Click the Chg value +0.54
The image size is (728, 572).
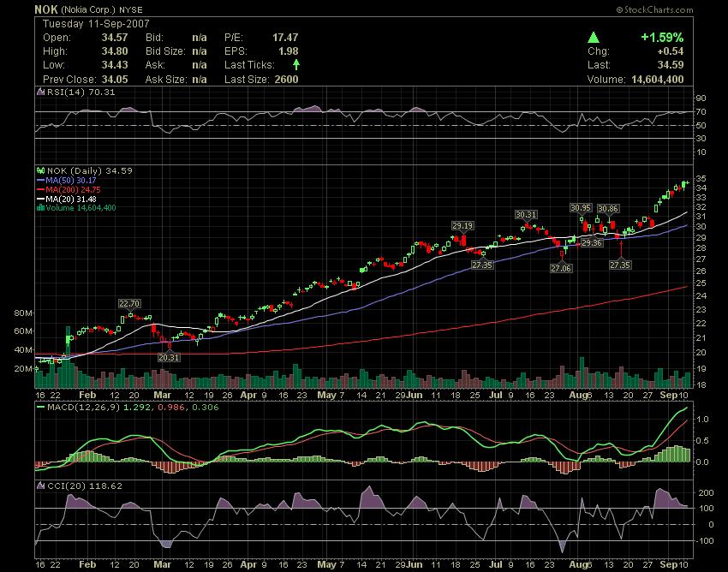[671, 51]
